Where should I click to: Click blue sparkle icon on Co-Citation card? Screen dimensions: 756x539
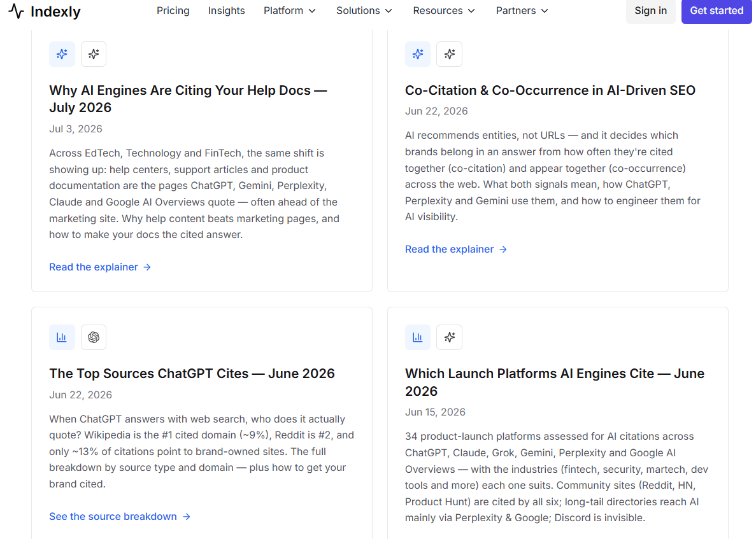[418, 54]
